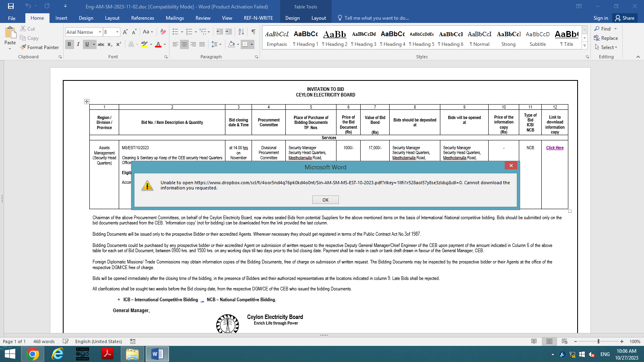Screen dimensions: 644x362
Task: Open the File menu tab
Action: pyautogui.click(x=12, y=18)
